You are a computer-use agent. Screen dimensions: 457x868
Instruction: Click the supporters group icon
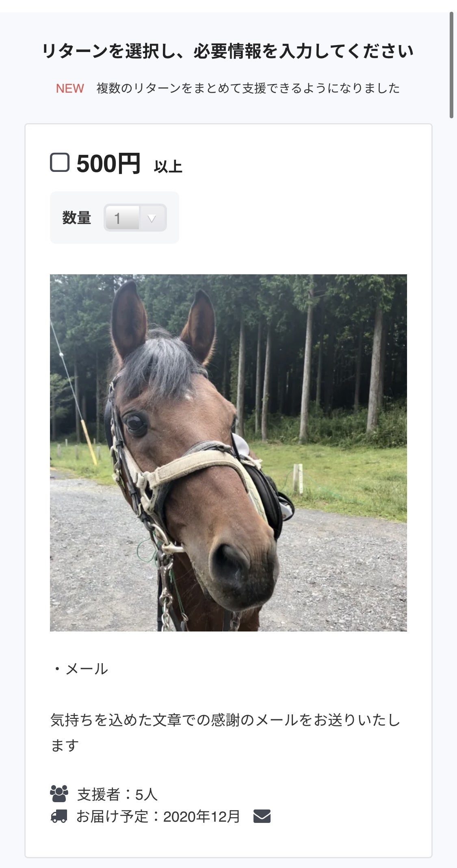pos(59,794)
